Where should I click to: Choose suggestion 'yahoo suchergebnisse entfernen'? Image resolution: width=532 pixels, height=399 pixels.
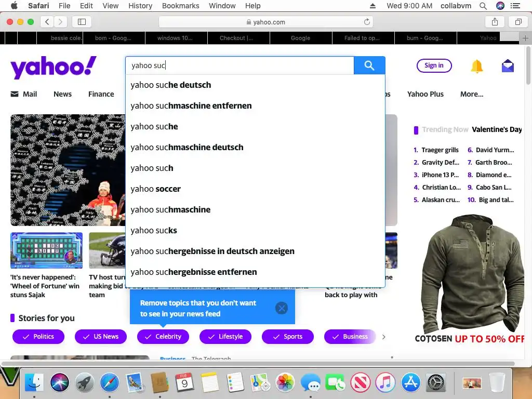[x=255, y=272]
